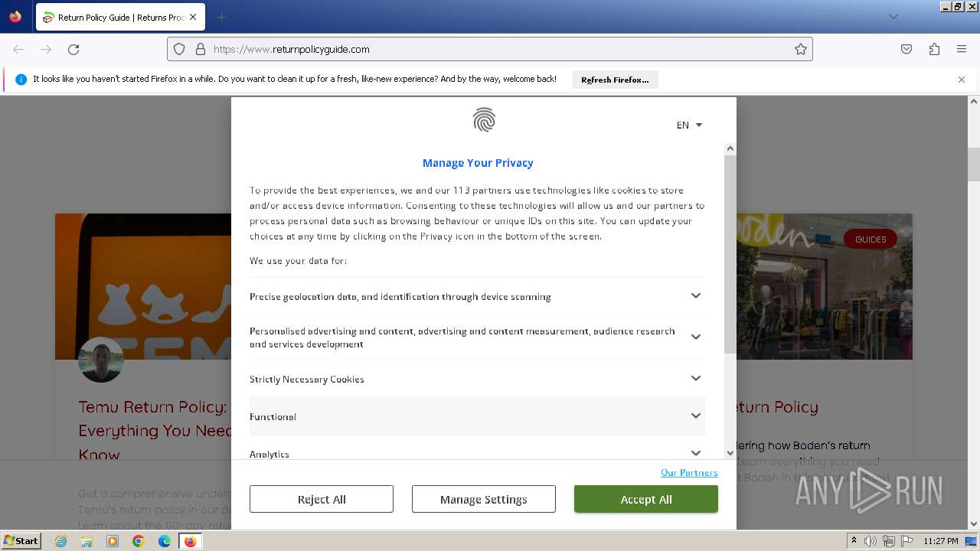980x551 pixels.
Task: Open the Extensions puzzle icon
Action: 934,49
